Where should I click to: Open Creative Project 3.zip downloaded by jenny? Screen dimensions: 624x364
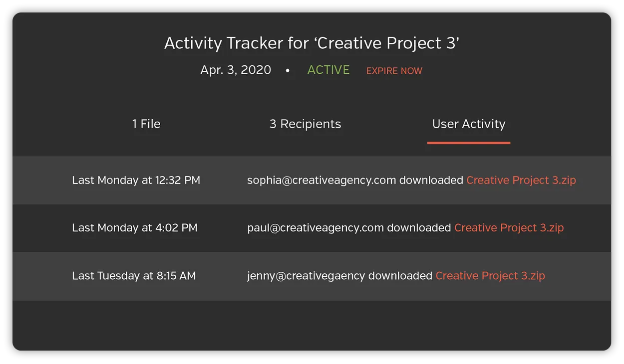click(490, 276)
